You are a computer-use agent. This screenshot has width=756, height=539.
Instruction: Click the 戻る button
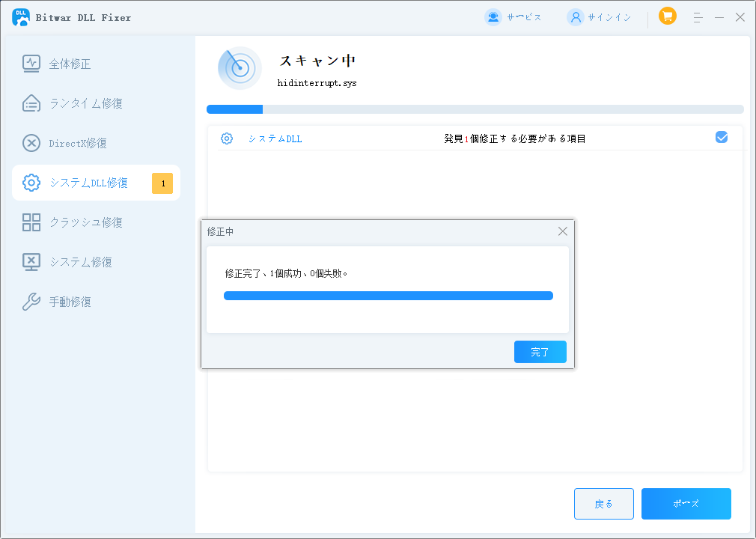[603, 504]
